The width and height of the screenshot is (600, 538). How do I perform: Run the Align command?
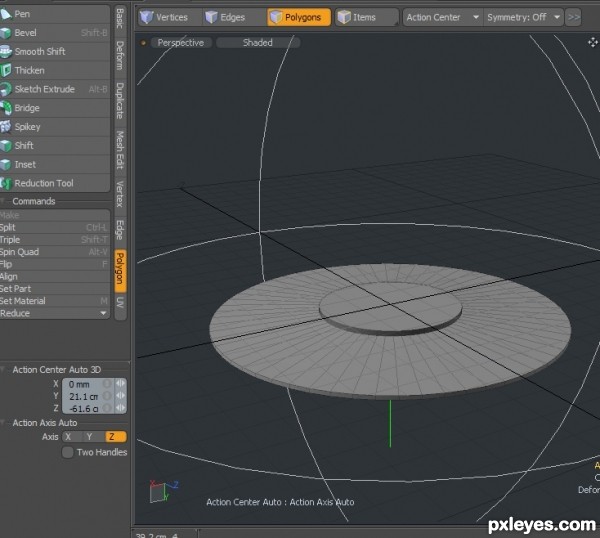(55, 277)
